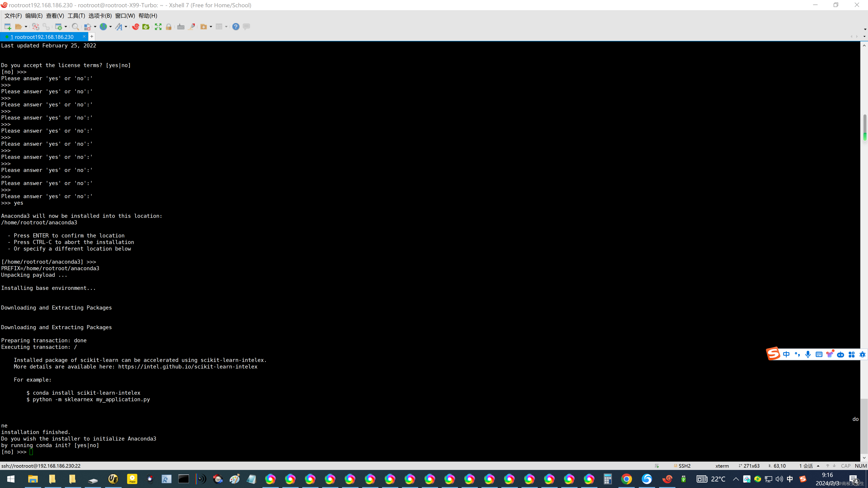868x488 pixels.
Task: Click the system tray volume icon
Action: click(779, 479)
